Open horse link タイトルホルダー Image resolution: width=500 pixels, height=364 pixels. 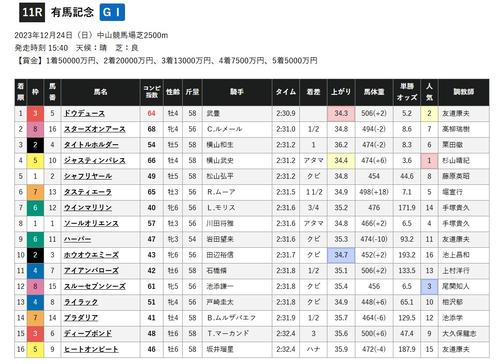click(x=91, y=145)
